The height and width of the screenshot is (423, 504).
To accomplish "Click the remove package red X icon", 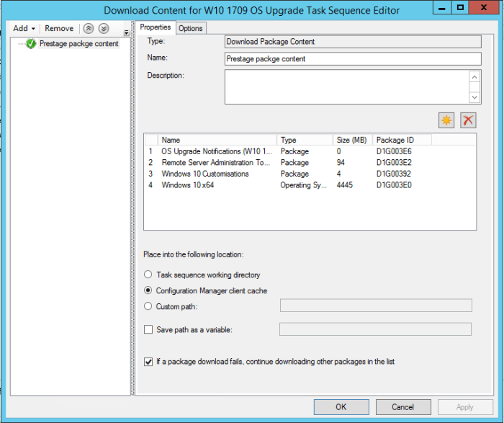I will pyautogui.click(x=468, y=121).
